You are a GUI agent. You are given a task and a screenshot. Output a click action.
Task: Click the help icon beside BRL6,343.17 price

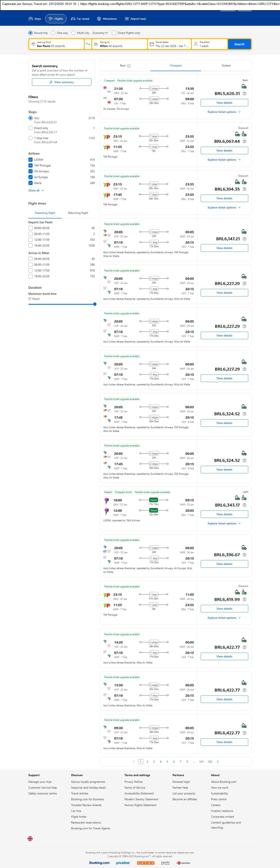[244, 505]
